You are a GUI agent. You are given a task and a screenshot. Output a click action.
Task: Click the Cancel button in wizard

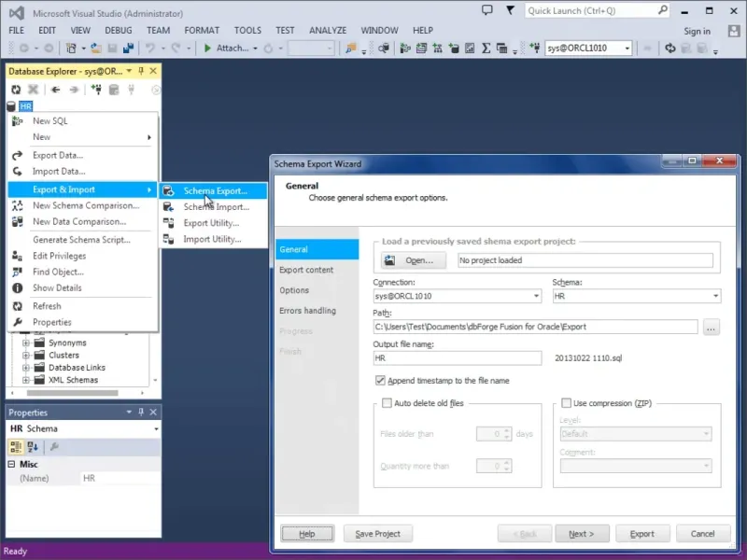click(703, 534)
